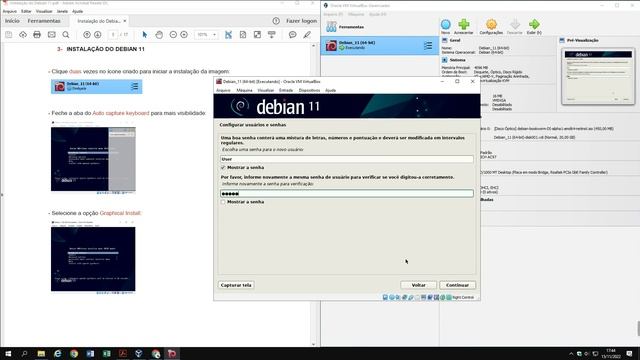Click the Acrobat read mode icon before comment
The image size is (640, 360).
pyautogui.click(x=272, y=35)
